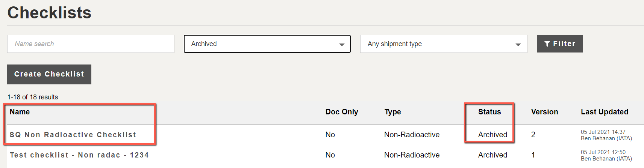Sort by the Type column header

[x=392, y=112]
